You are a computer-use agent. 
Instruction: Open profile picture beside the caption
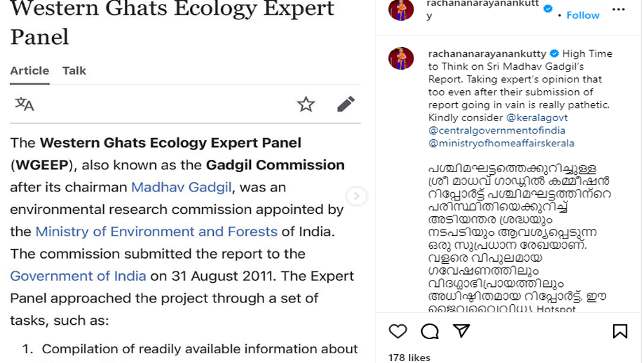coord(401,59)
